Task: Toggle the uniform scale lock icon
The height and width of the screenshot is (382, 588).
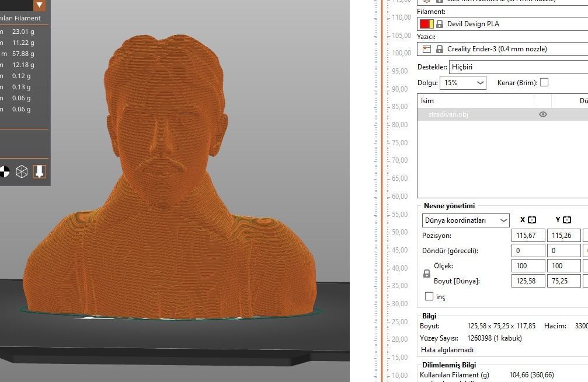Action: 427,274
